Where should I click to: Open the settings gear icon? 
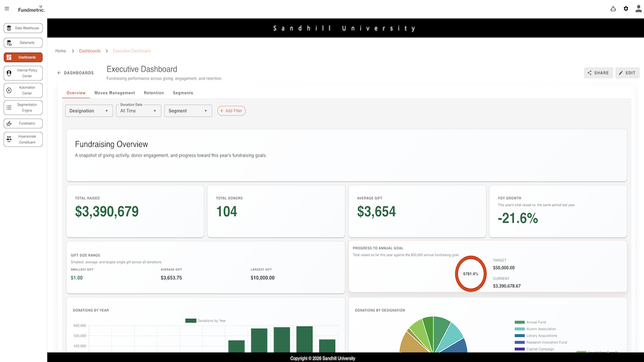626,9
